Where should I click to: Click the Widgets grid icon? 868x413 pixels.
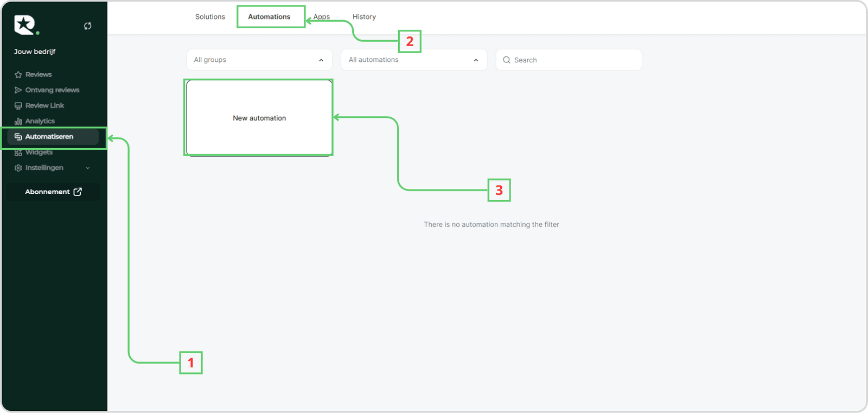coord(18,153)
